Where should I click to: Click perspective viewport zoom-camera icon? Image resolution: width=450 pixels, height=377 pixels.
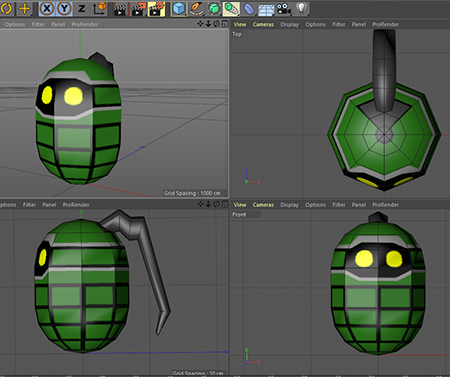point(208,24)
